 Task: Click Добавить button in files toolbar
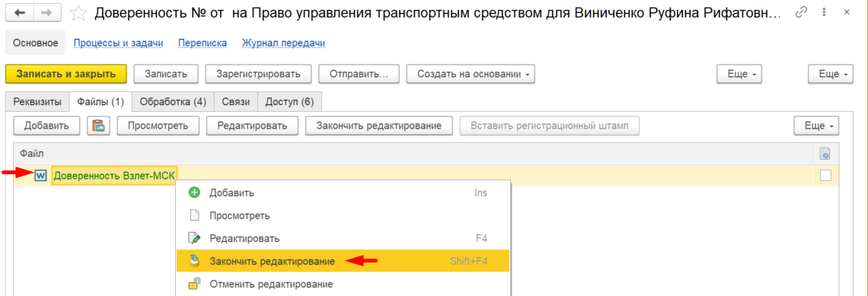(x=46, y=126)
